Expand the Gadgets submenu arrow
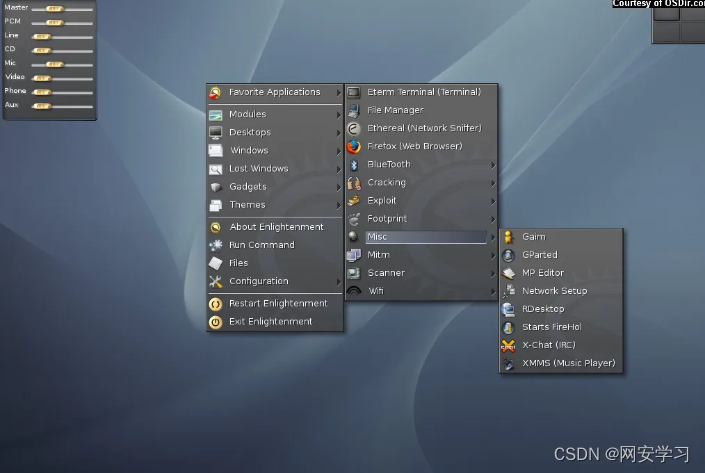The height and width of the screenshot is (473, 705). (x=339, y=187)
